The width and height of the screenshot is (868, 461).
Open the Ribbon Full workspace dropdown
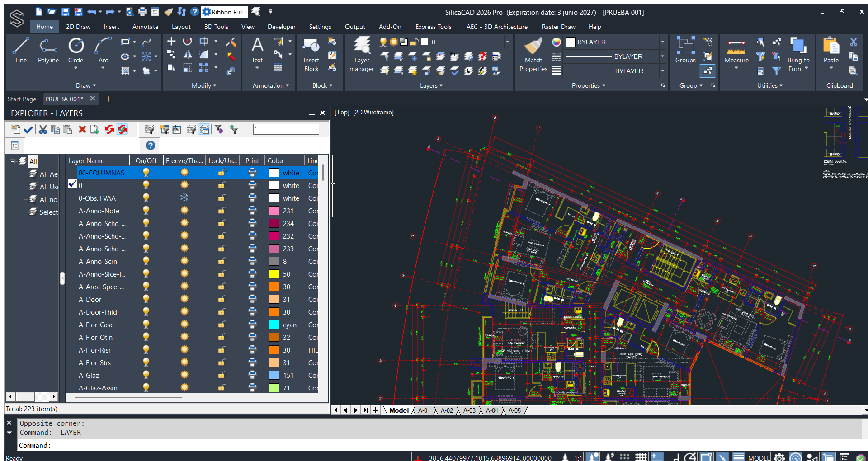[224, 12]
